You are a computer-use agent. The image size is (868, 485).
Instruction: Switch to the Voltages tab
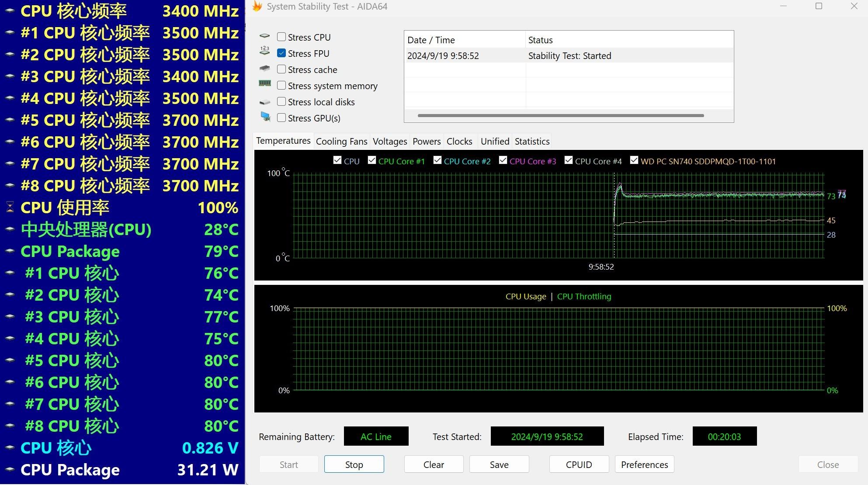click(x=389, y=142)
